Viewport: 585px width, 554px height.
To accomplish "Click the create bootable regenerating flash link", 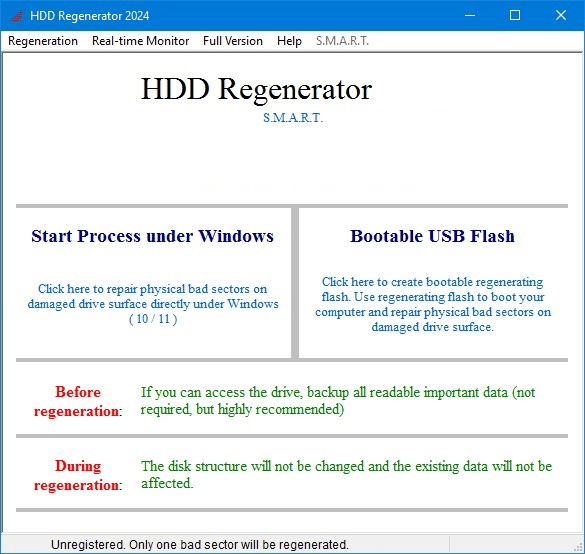I will tap(433, 304).
